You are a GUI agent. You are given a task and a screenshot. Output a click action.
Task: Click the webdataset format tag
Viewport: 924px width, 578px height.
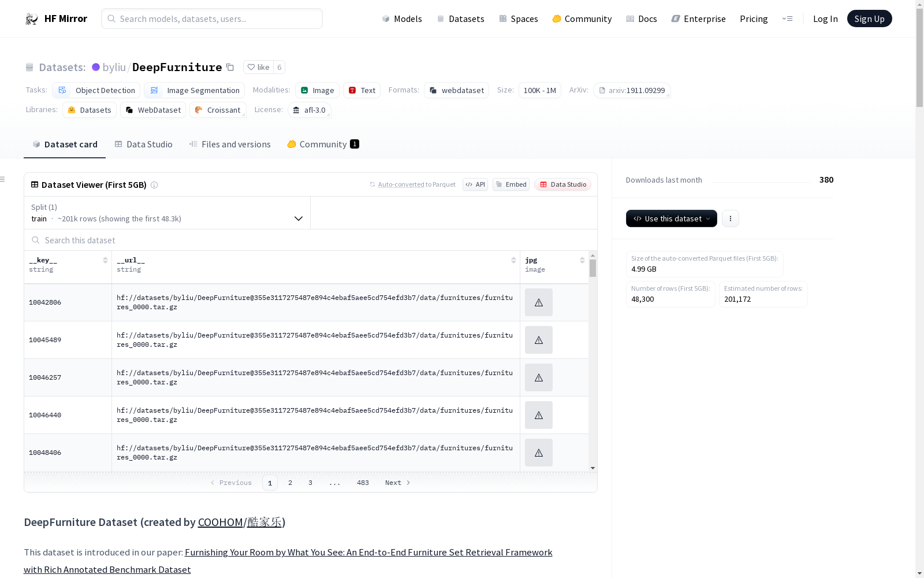[x=456, y=90]
